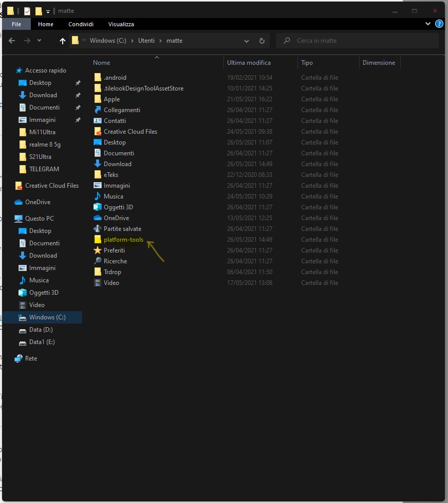This screenshot has width=448, height=503.
Task: Sort by Dimensione column header
Action: tap(379, 63)
